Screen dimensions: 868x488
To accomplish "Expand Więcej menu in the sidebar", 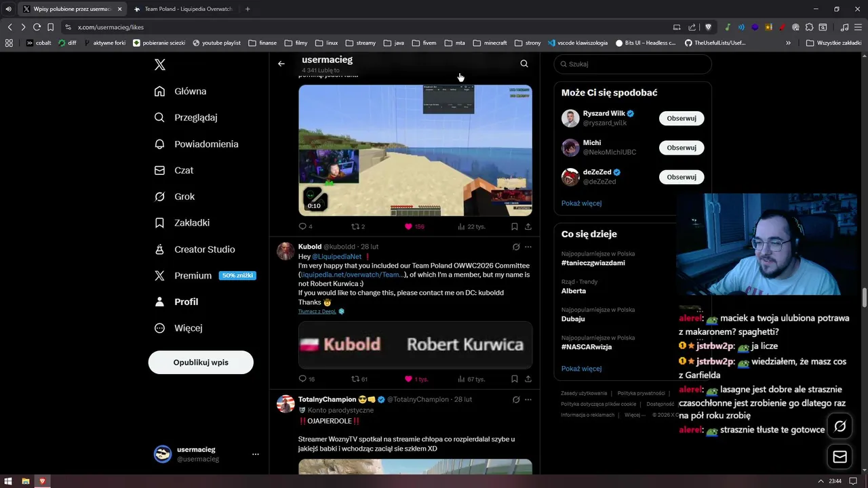I will click(x=178, y=328).
